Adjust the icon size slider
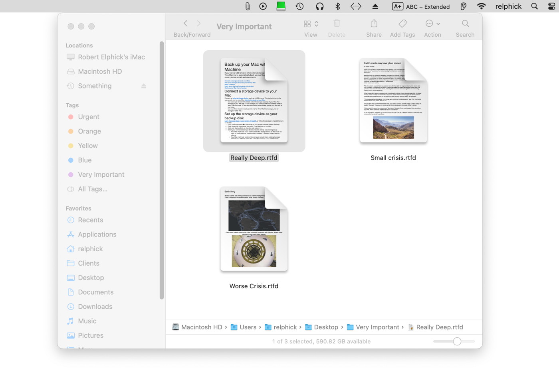Image resolution: width=559 pixels, height=392 pixels. pos(457,341)
